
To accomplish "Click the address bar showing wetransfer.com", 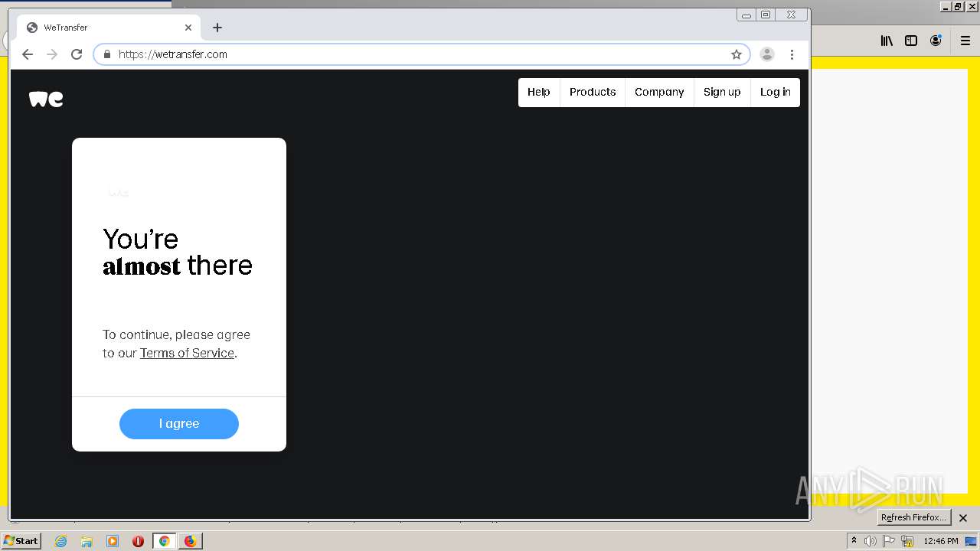I will coord(421,54).
